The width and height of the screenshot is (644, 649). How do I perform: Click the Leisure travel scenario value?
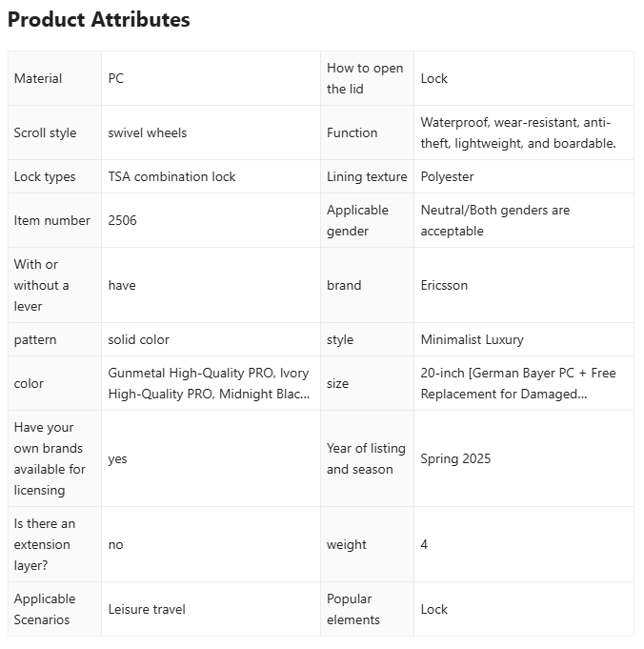point(147,609)
